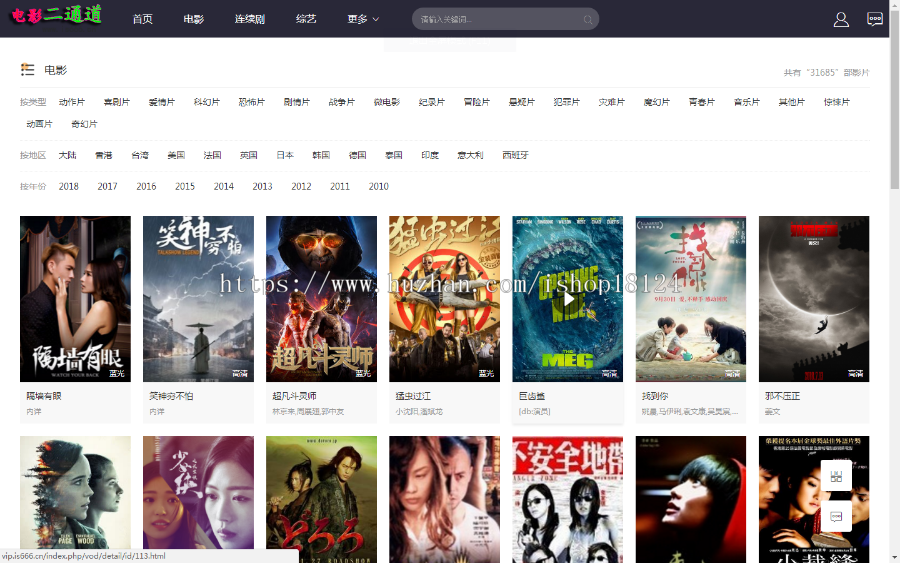Viewport: 900px width, 563px height.
Task: Filter by genre 动作片
Action: 72,102
